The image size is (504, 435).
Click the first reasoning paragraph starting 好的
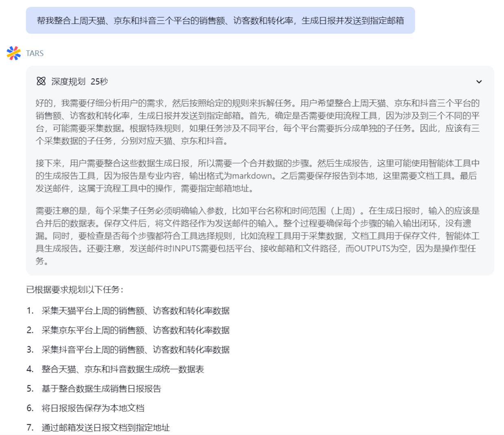[257, 122]
